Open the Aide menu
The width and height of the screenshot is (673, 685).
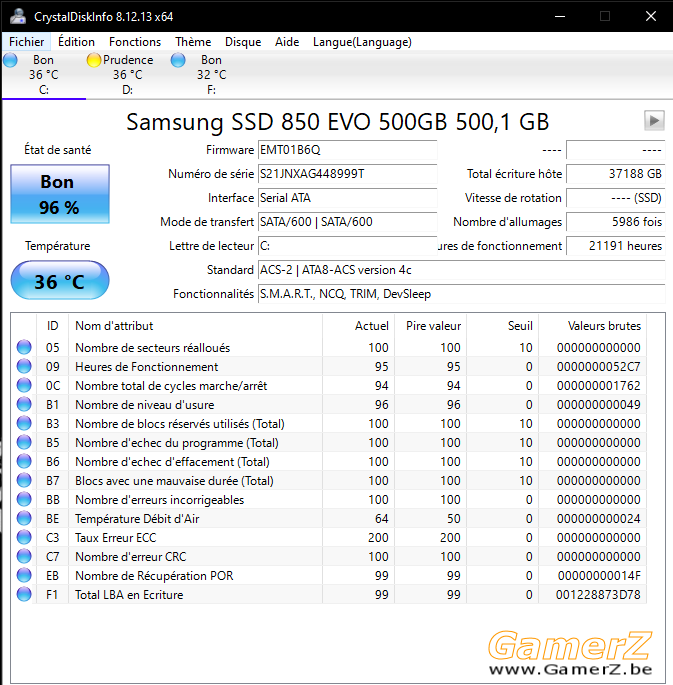point(287,42)
